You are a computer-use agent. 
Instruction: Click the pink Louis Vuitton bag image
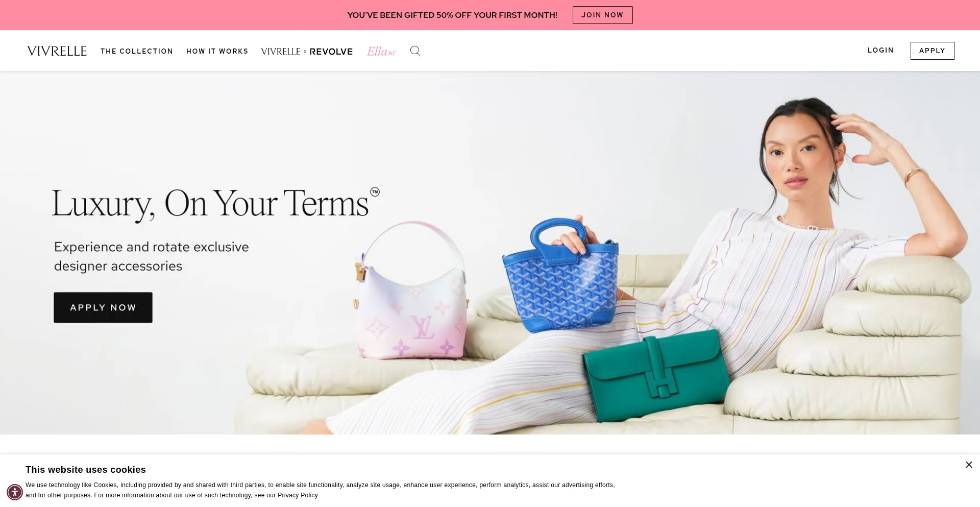click(411, 290)
